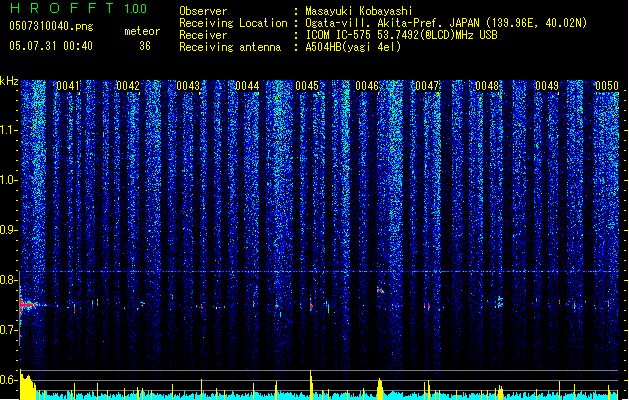Click the 1.1 frequency axis label
This screenshot has width=629, height=400.
pos(9,130)
